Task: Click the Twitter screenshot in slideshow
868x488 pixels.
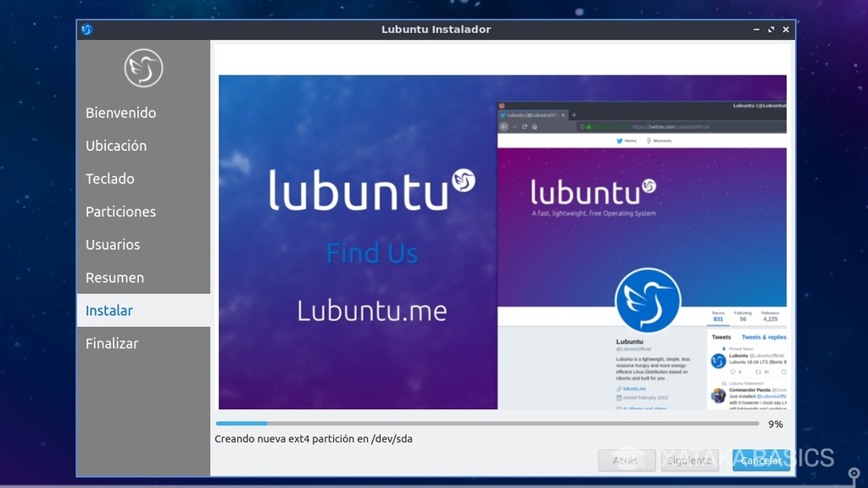Action: 643,255
